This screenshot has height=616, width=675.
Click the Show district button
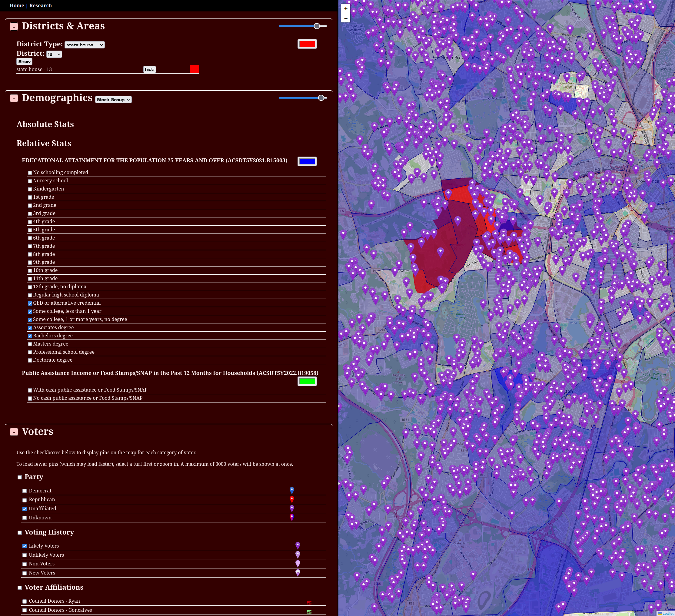coord(25,61)
